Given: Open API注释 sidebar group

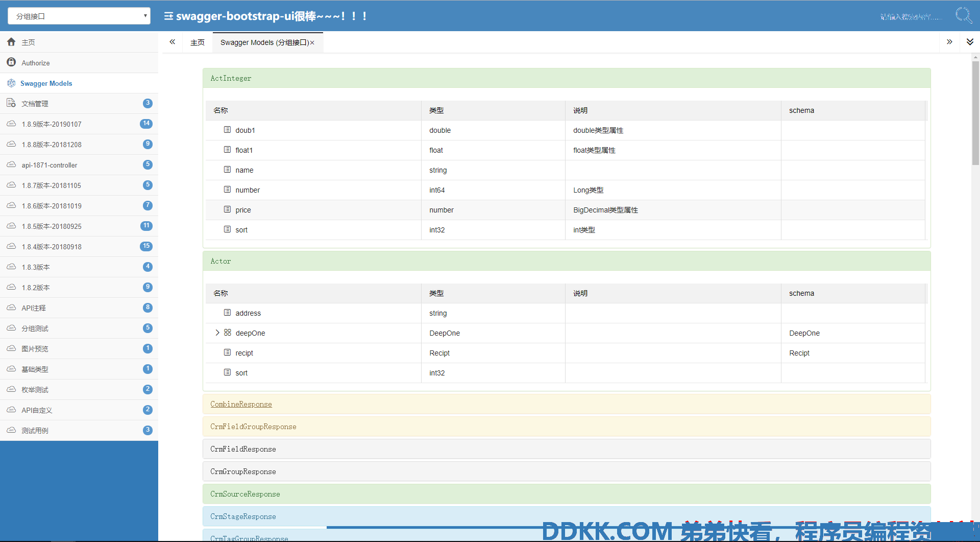Looking at the screenshot, I should click(79, 308).
